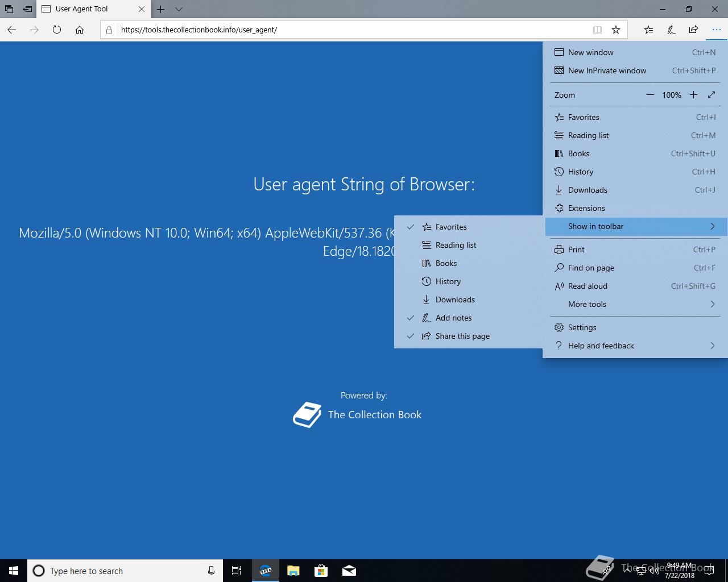Open Settings from the menu
This screenshot has height=582, width=728.
pyautogui.click(x=635, y=327)
